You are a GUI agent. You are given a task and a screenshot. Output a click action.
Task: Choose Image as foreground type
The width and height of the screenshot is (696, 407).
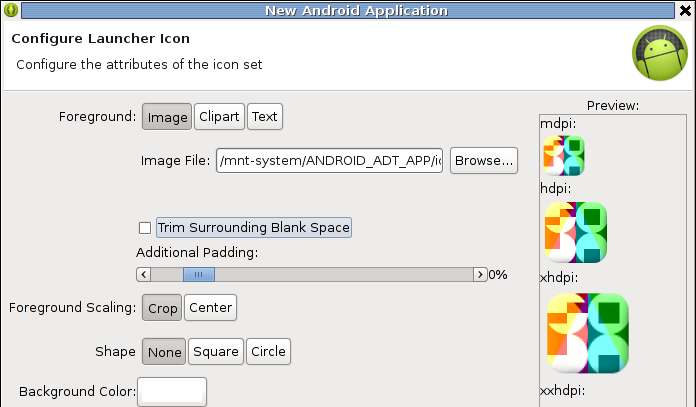coord(167,117)
